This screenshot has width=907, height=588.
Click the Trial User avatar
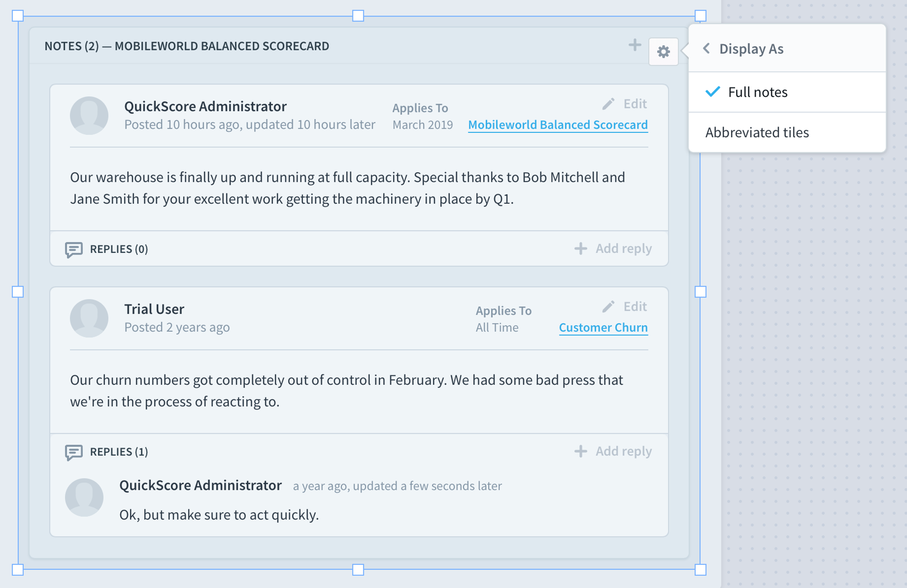pyautogui.click(x=89, y=318)
